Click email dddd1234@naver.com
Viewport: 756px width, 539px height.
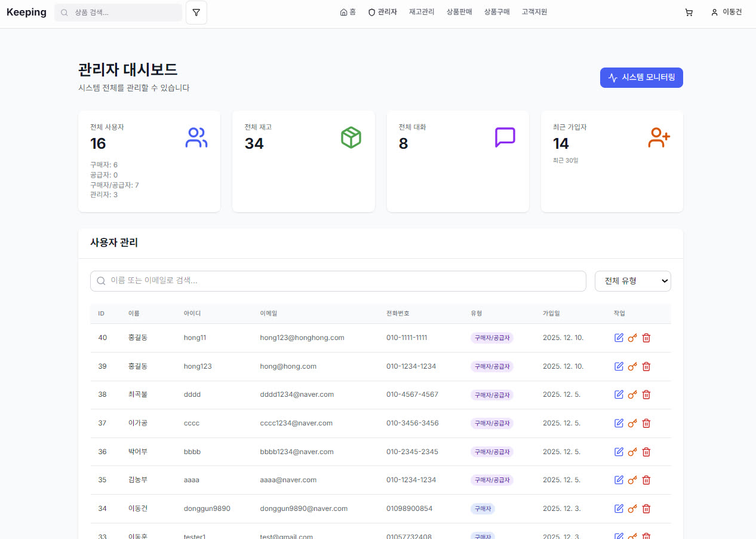point(297,394)
